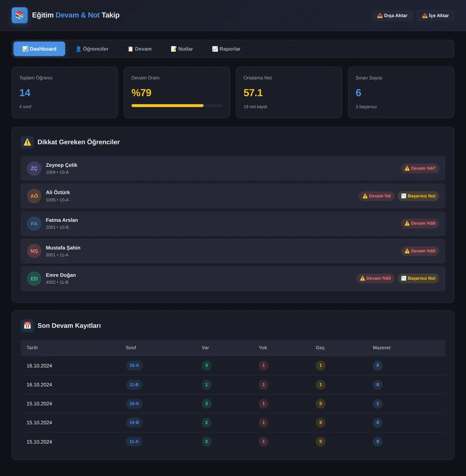Select the Toplam Öğrenci card
This screenshot has width=466, height=476.
point(65,92)
